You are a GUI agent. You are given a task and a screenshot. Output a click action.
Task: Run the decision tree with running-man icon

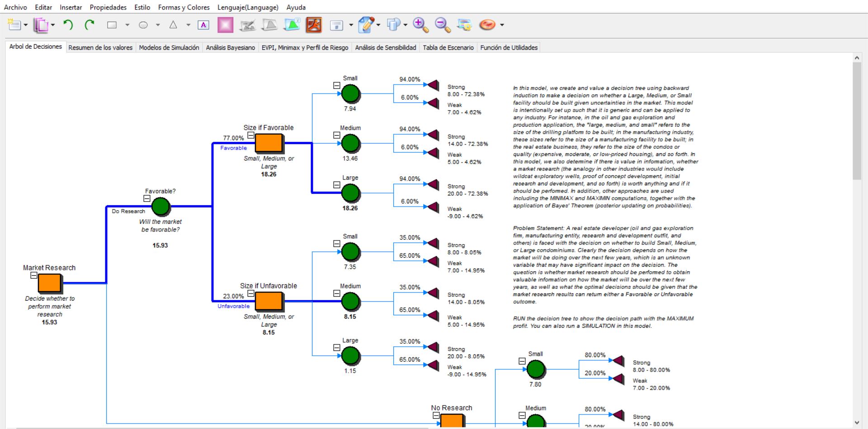click(314, 25)
